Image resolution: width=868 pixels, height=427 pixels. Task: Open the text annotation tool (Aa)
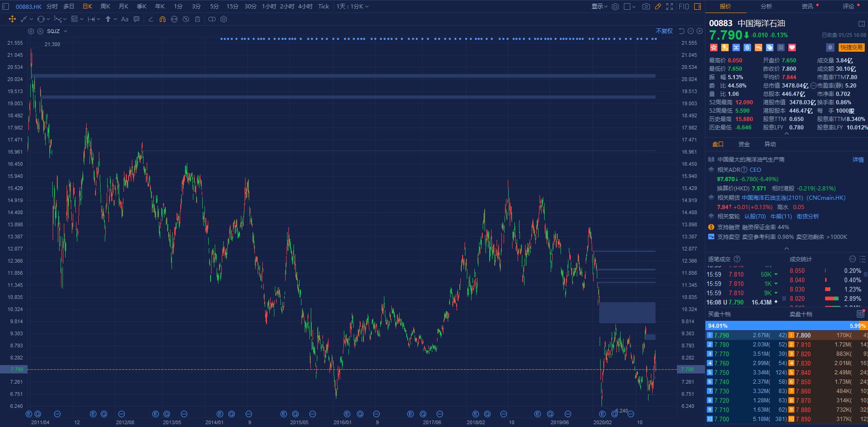(124, 19)
